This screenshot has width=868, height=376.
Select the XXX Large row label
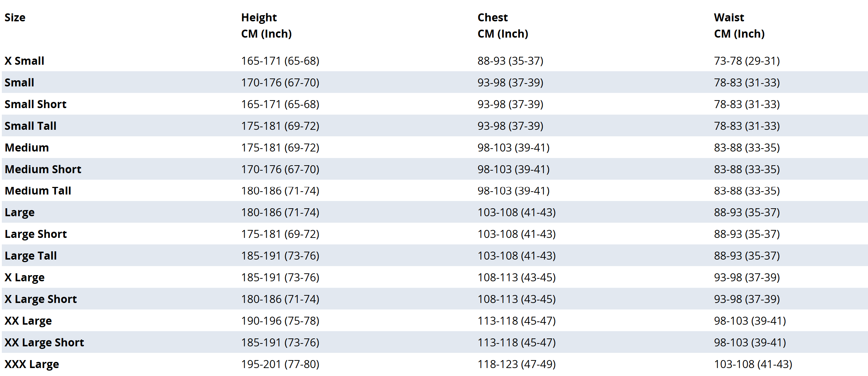point(32,364)
